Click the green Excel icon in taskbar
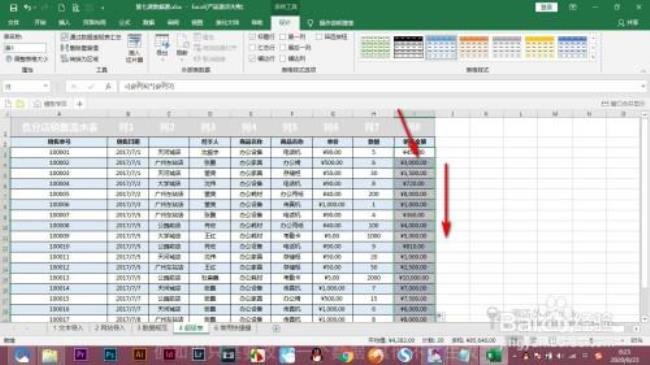The height and width of the screenshot is (365, 650). click(x=493, y=355)
